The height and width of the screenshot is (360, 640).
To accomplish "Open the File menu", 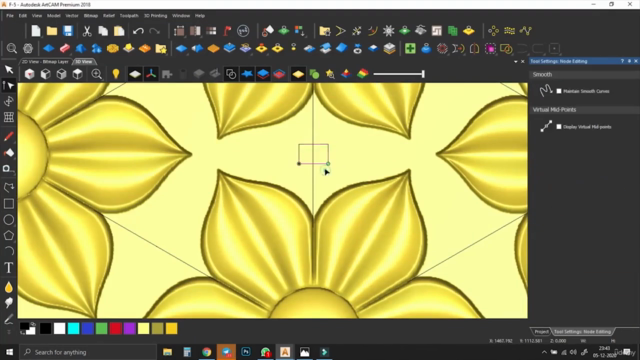I will click(10, 16).
